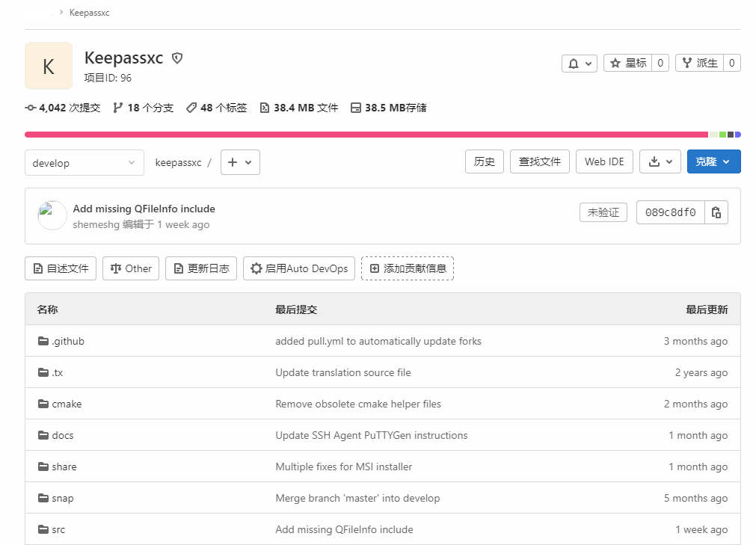This screenshot has width=756, height=545.
Task: Open the 4,042 次提交 commits link
Action: [63, 108]
